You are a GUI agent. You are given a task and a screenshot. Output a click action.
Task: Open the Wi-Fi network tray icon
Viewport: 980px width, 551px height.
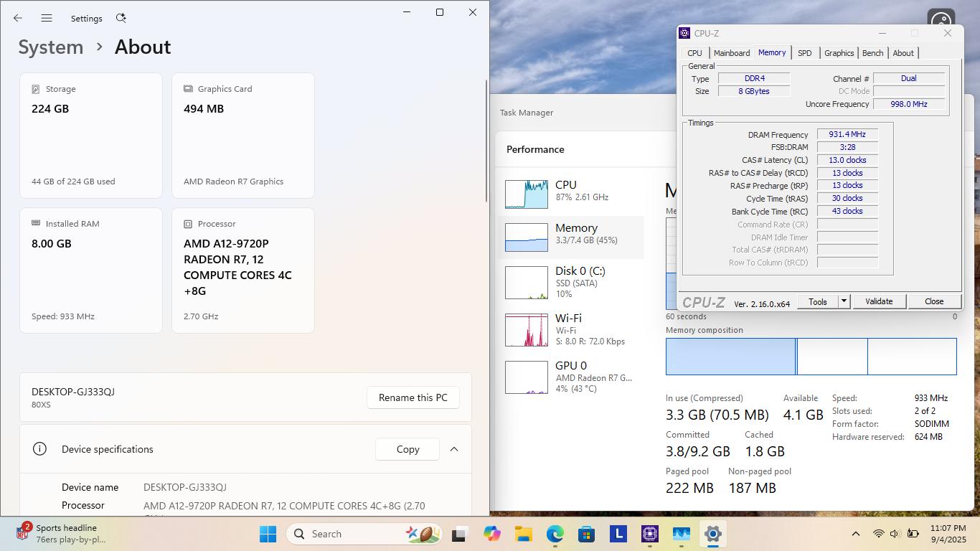click(x=878, y=534)
